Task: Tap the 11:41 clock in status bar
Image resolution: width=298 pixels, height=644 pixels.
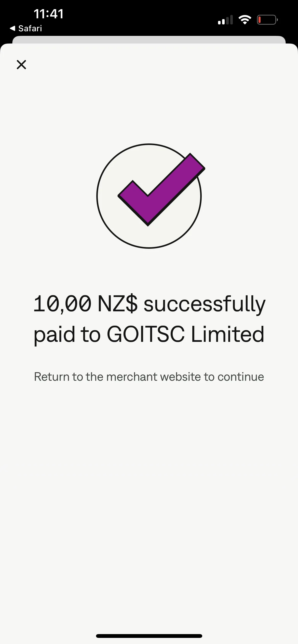Action: tap(48, 14)
